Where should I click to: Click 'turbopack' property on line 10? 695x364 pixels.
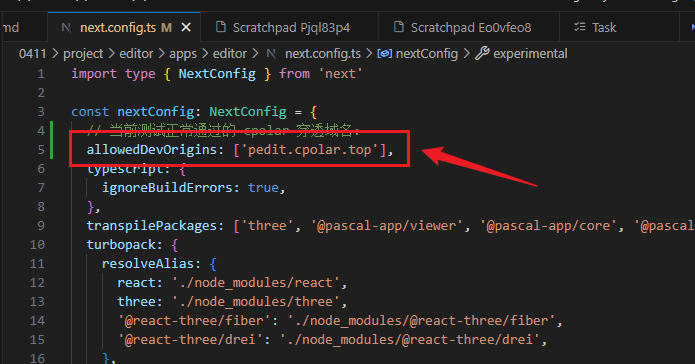121,245
